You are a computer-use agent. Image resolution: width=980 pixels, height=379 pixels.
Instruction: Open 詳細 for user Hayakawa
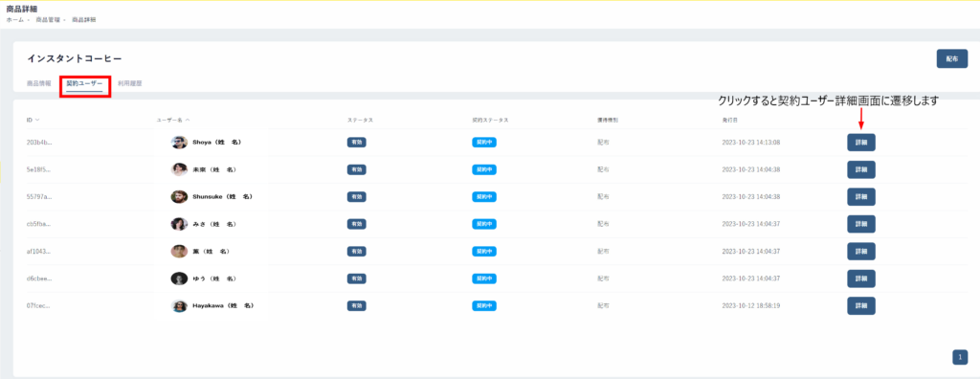point(861,306)
